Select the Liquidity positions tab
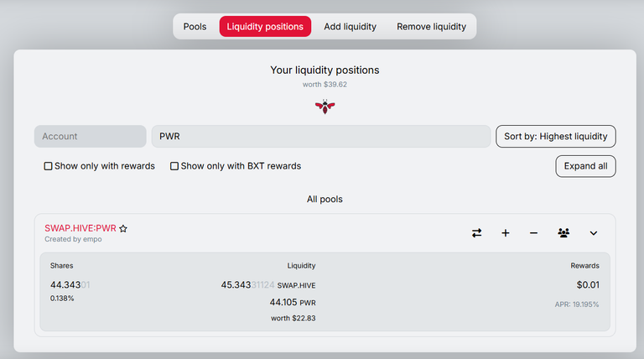This screenshot has height=359, width=644. click(265, 27)
